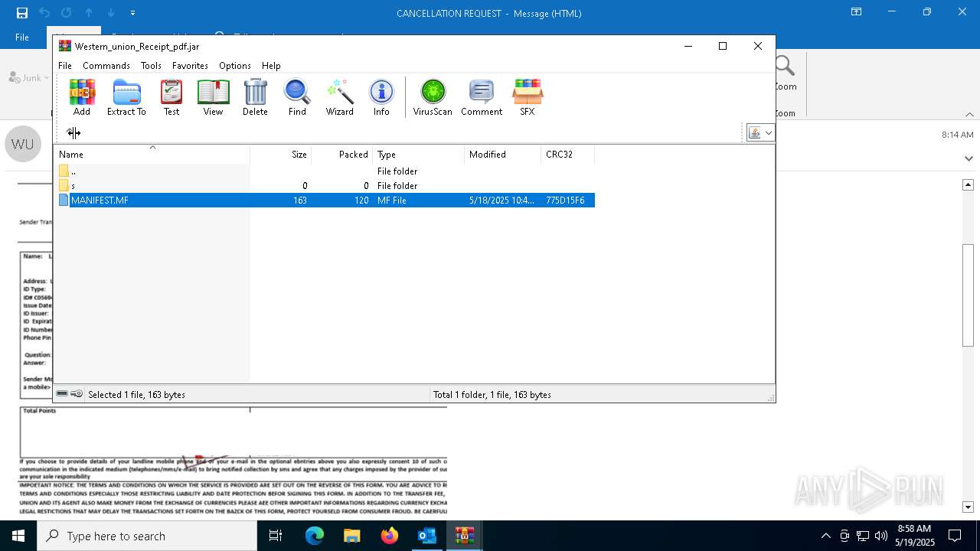
Task: Run the Test archive tool
Action: (x=171, y=97)
